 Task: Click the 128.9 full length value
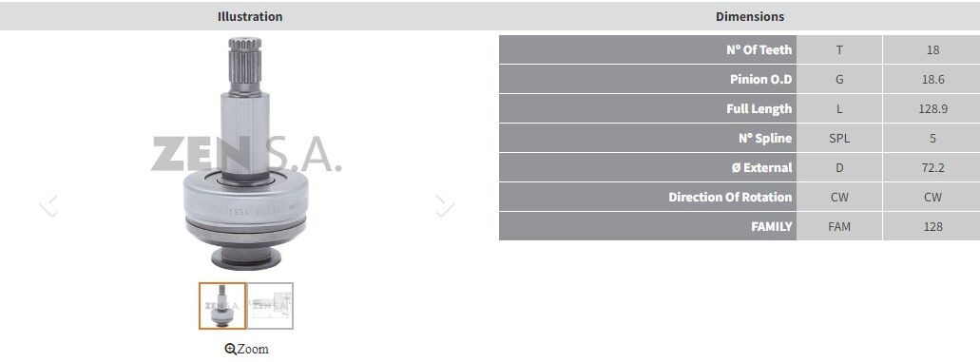(932, 108)
